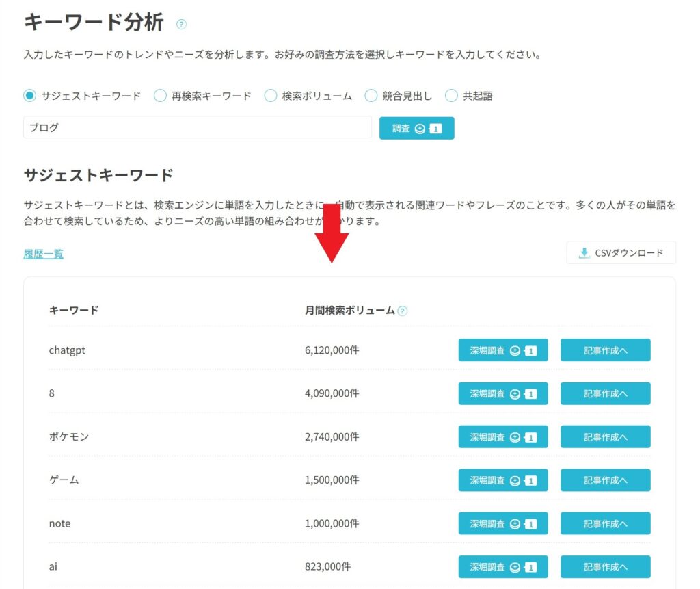Choose the 検索ボリューム radio option
700x589 pixels.
[x=271, y=96]
